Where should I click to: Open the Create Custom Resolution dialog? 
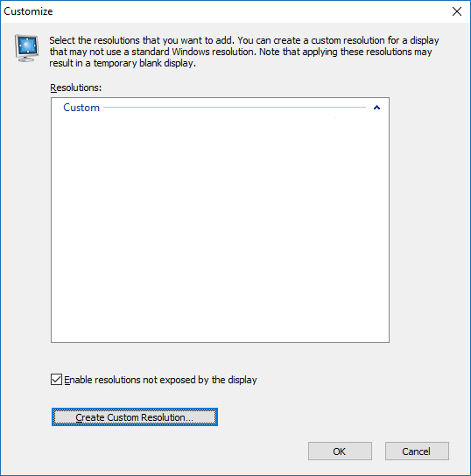(135, 417)
